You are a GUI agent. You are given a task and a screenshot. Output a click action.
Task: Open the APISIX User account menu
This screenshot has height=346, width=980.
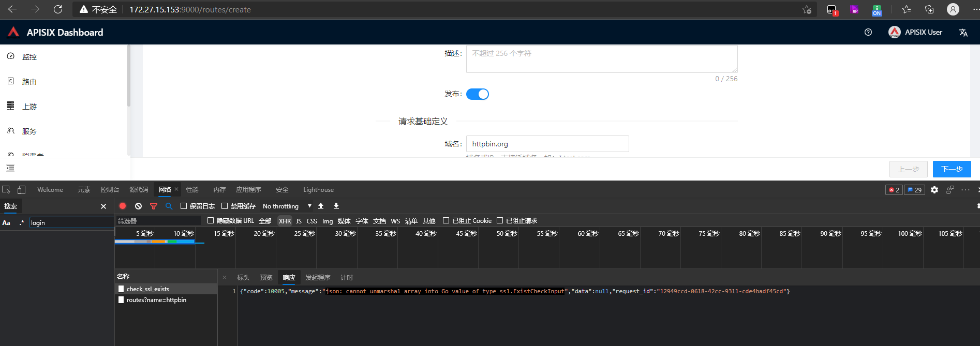click(915, 32)
